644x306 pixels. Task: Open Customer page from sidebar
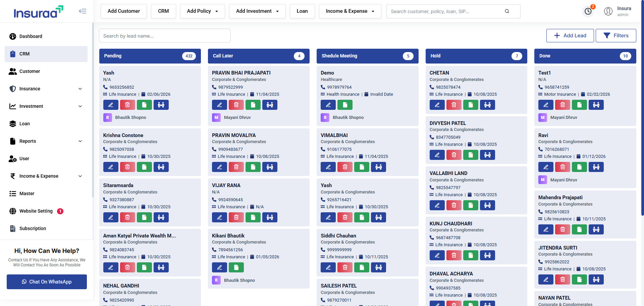click(46, 71)
